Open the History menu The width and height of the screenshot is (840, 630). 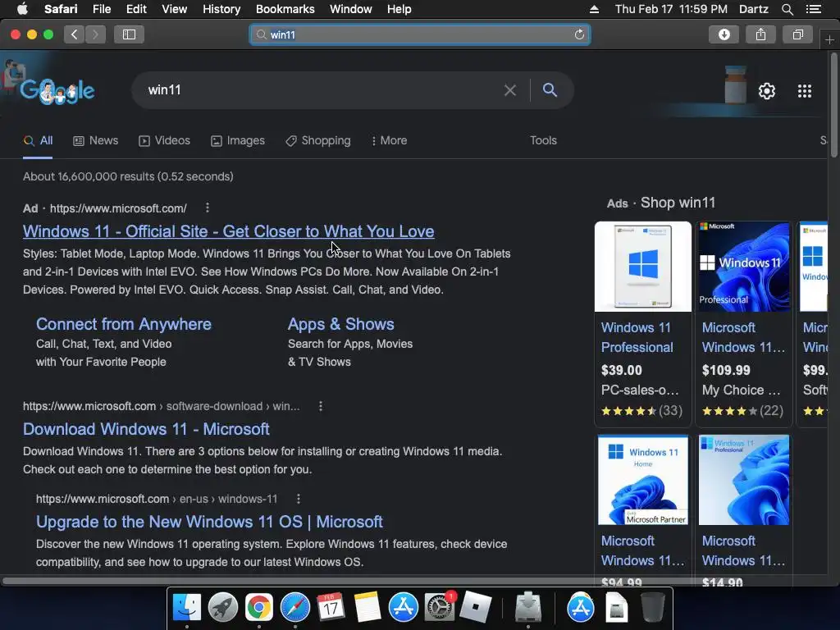click(221, 9)
